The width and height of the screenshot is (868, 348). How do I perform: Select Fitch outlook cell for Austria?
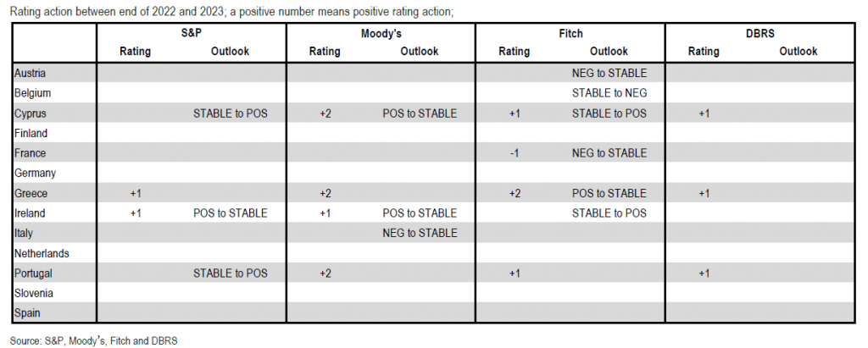click(x=609, y=73)
